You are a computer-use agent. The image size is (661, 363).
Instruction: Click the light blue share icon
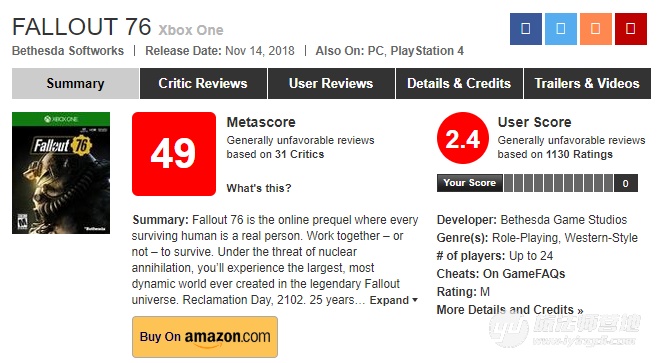pos(560,29)
